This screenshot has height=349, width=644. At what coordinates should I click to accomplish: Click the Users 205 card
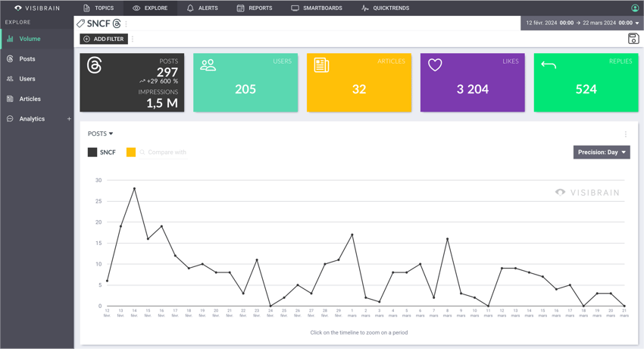point(245,82)
